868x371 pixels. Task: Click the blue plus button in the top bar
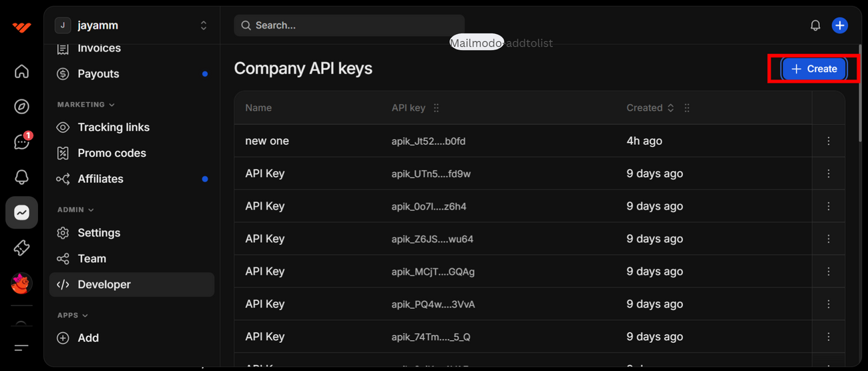pos(840,25)
